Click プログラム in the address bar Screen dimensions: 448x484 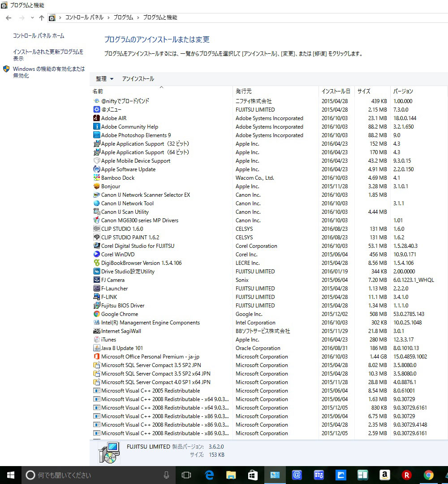pyautogui.click(x=123, y=17)
